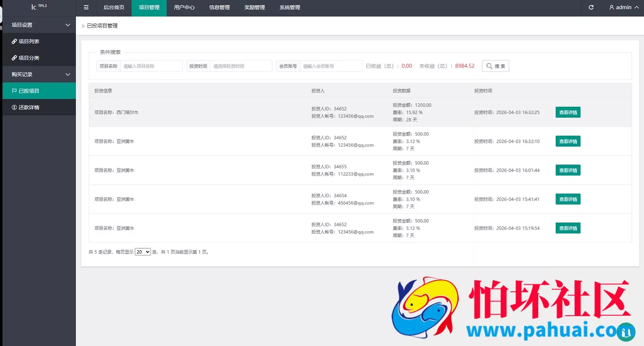The image size is (644, 346).
Task: Click the 投资人 column header
Action: pos(318,91)
